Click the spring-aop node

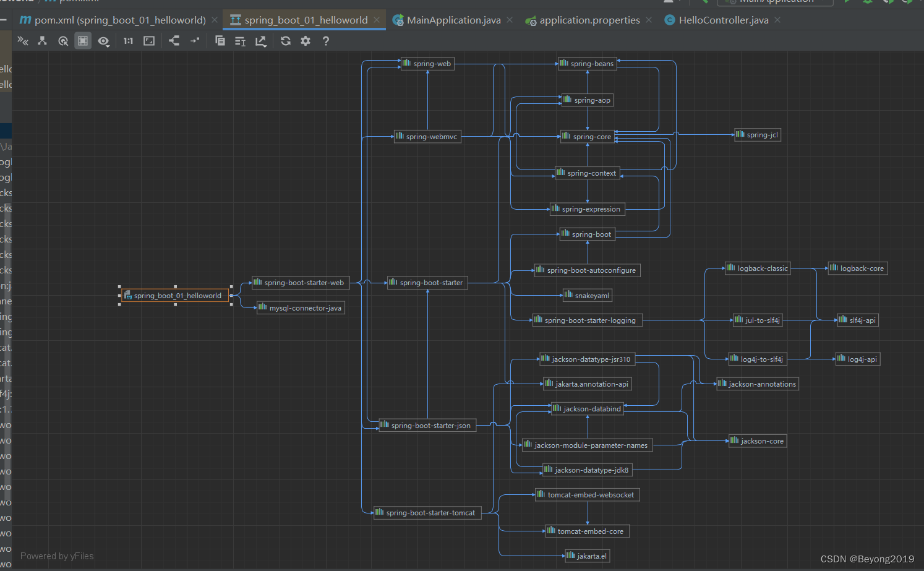point(588,100)
